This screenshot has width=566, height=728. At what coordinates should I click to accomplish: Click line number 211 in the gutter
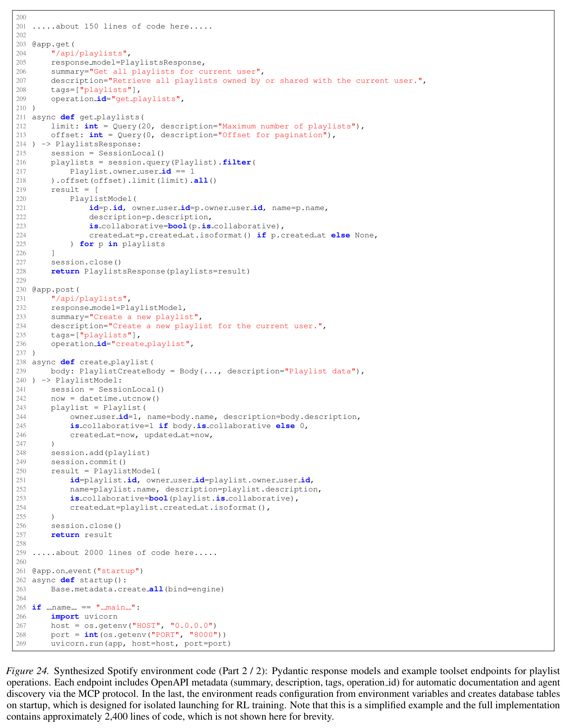coord(21,117)
